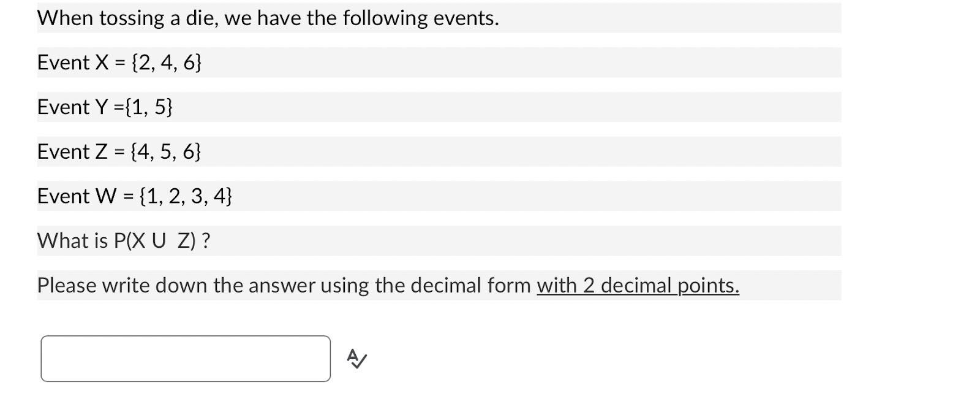The image size is (980, 420).
Task: Click the opening instruction line about tossing a die
Action: 268,18
